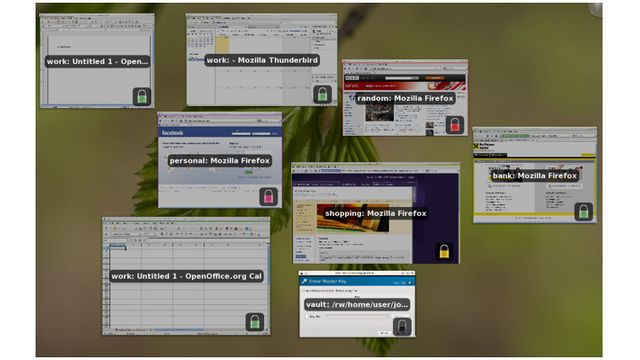
Task: Click the green lock on Mozilla Thunderbird window
Action: pyautogui.click(x=322, y=94)
